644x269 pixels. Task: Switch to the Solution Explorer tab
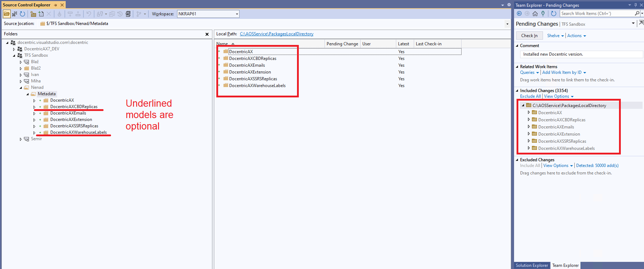coord(532,265)
